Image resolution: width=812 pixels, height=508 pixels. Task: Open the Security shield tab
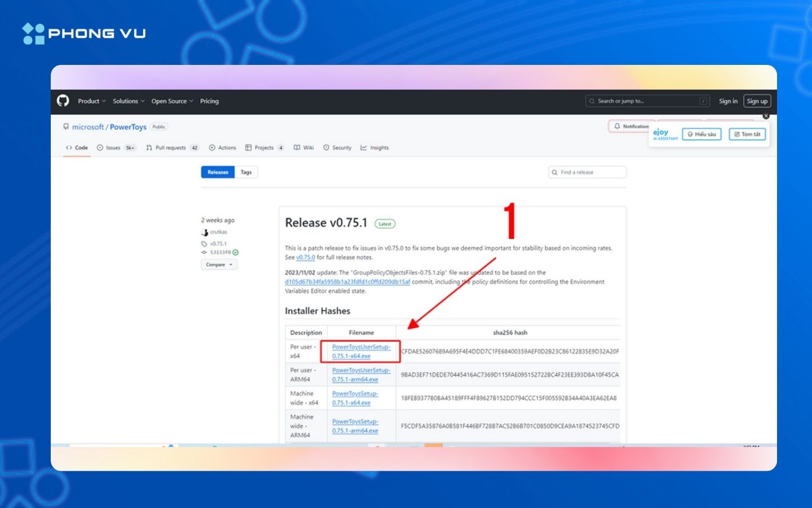[337, 148]
